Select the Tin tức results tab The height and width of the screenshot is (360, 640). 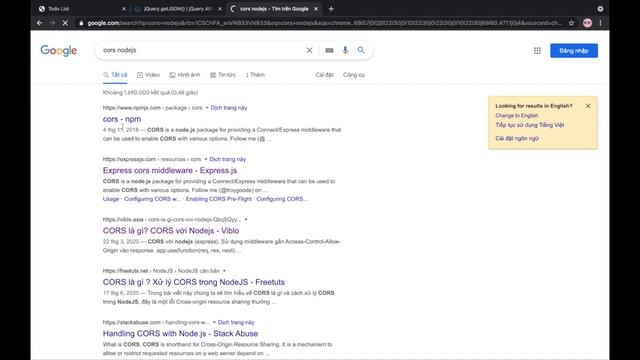(x=223, y=75)
